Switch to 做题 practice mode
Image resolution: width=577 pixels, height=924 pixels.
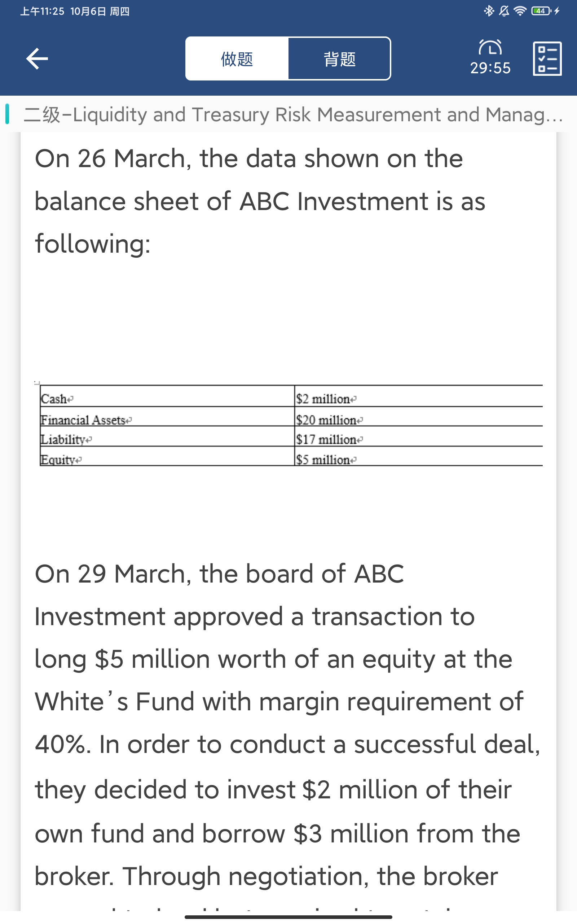coord(237,59)
